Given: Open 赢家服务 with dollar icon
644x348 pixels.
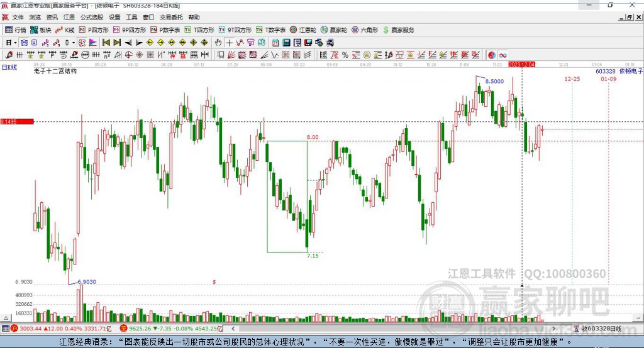Looking at the screenshot, I should tap(398, 30).
